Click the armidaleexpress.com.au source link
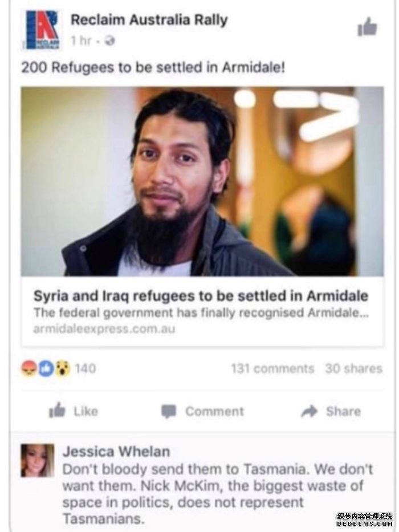399x532 pixels. (x=104, y=329)
